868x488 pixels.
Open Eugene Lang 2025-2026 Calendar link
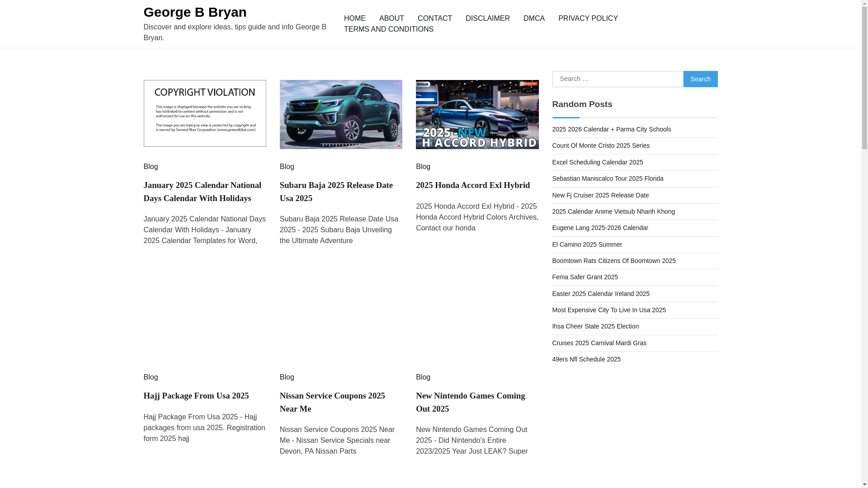pos(600,228)
